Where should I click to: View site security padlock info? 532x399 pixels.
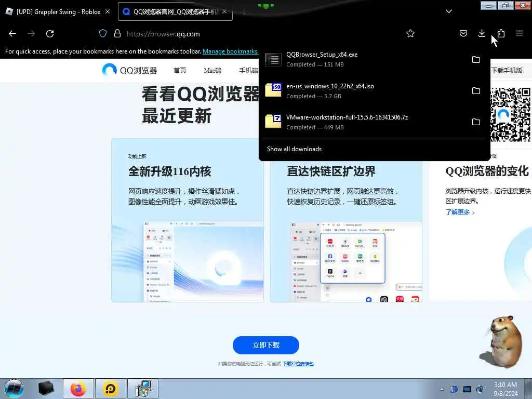117,33
